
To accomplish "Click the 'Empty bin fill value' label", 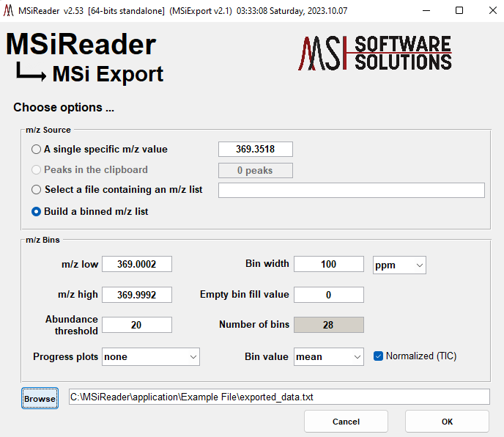I will tap(244, 294).
